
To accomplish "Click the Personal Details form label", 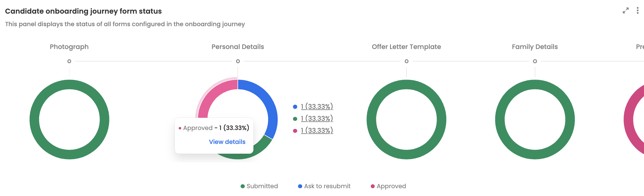I will pyautogui.click(x=238, y=47).
